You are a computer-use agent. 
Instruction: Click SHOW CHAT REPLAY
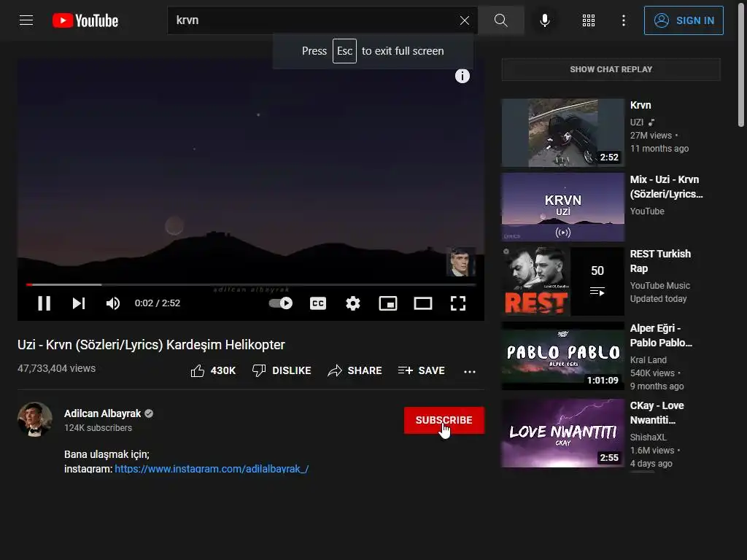click(x=611, y=69)
